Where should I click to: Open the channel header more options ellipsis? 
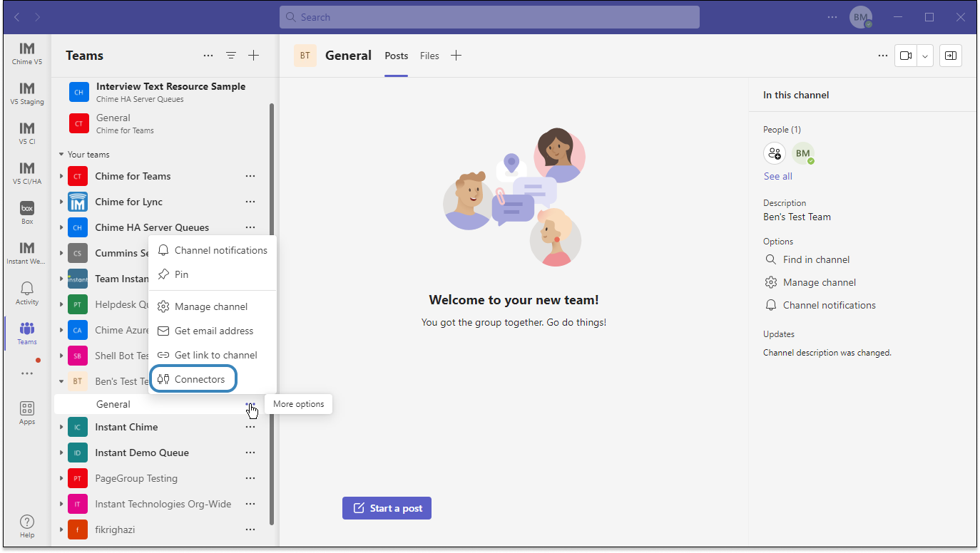point(883,56)
